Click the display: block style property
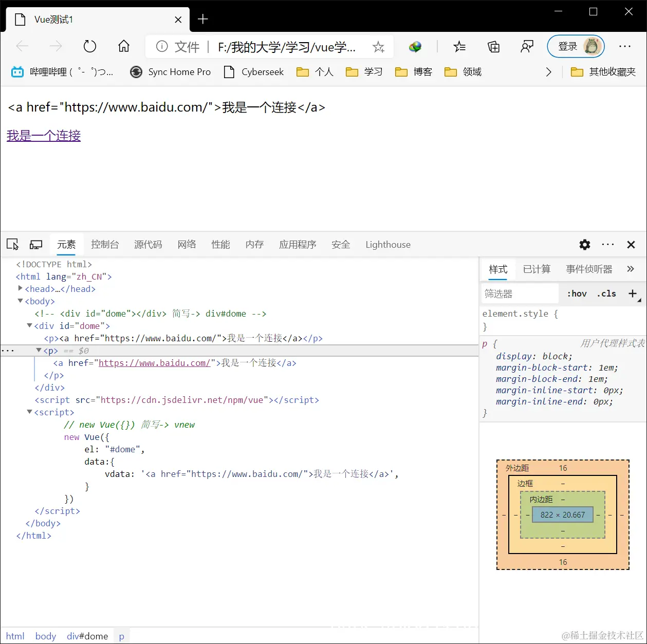647x644 pixels. point(534,356)
